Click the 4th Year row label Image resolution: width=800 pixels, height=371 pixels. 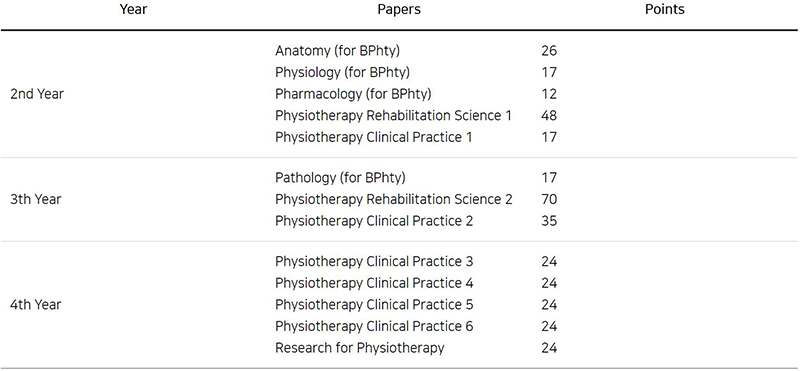36,304
